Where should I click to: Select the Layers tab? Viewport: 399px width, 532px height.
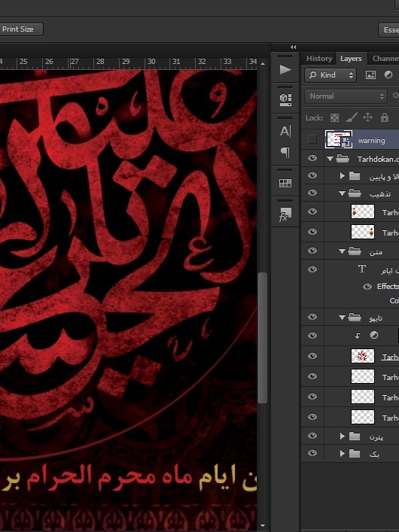[x=351, y=59]
